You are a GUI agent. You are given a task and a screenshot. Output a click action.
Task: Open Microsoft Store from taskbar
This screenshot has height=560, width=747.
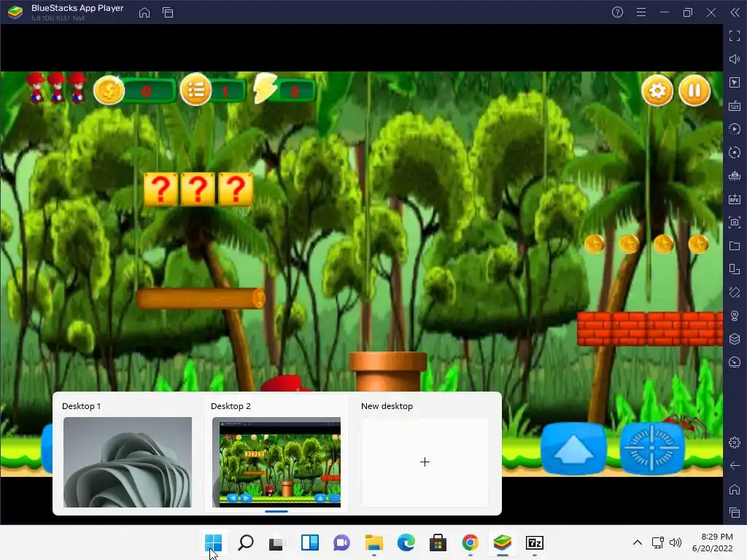(438, 542)
